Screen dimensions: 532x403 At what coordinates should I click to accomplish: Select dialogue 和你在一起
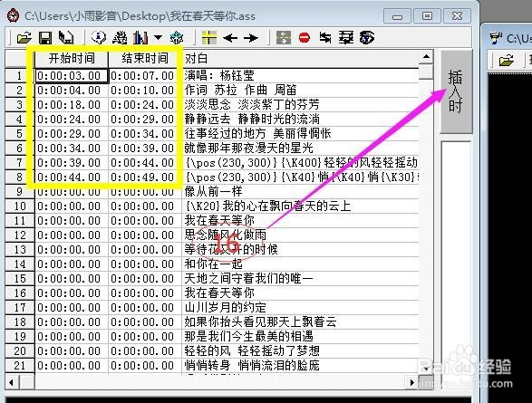click(301, 264)
